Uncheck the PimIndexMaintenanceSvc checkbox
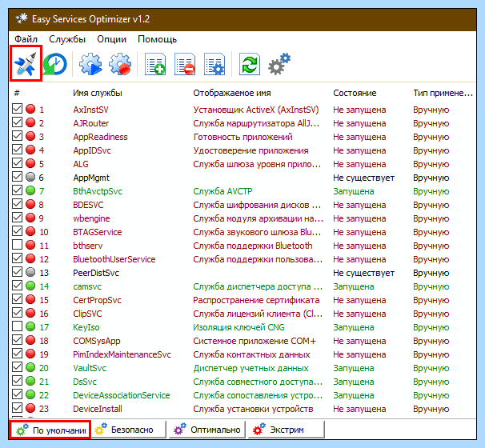485x448 pixels. [x=18, y=354]
